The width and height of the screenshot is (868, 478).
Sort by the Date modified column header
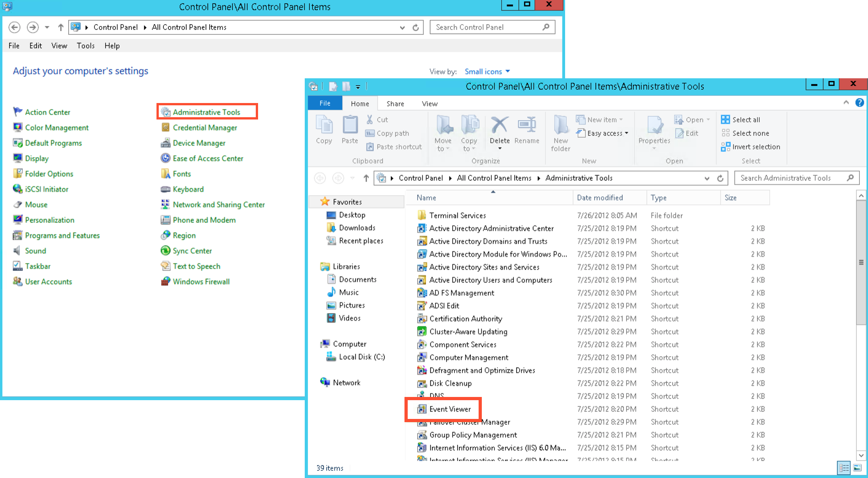point(609,198)
